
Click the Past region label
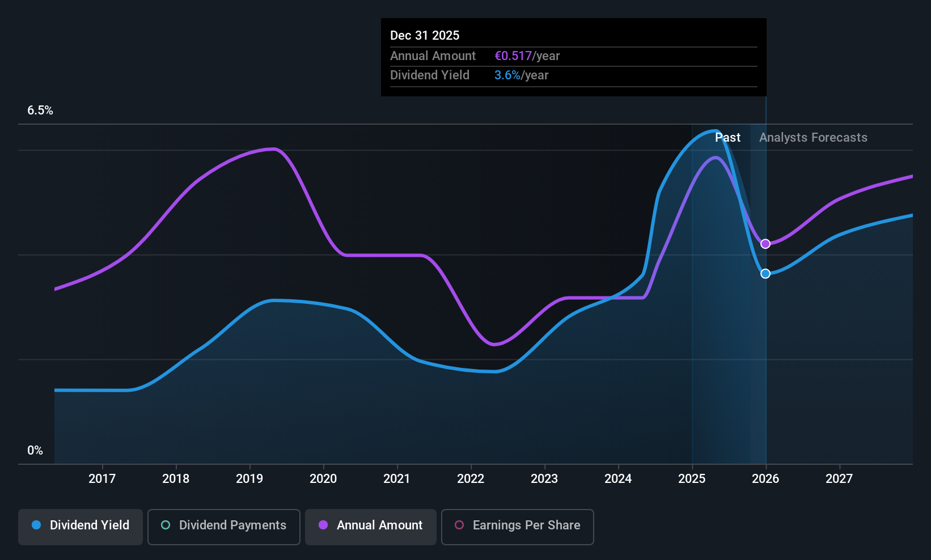(x=727, y=138)
